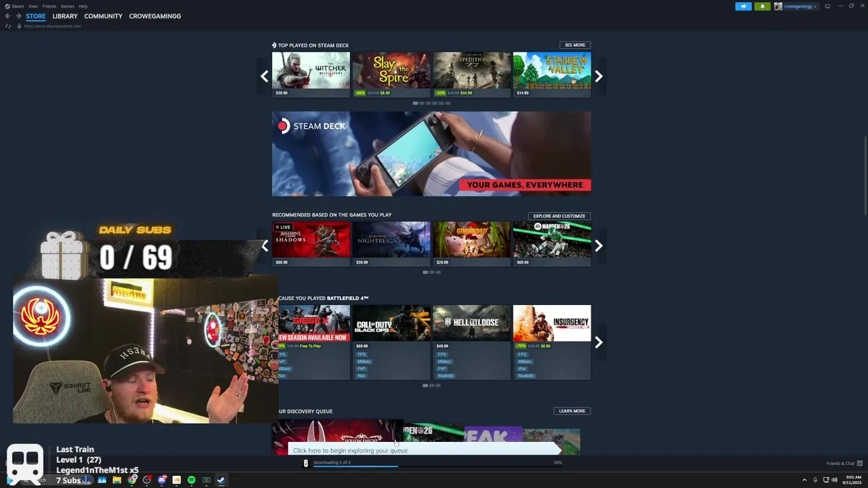The height and width of the screenshot is (488, 868).
Task: Click EXPLORE AND CUSTOMIZE button
Action: (x=559, y=216)
